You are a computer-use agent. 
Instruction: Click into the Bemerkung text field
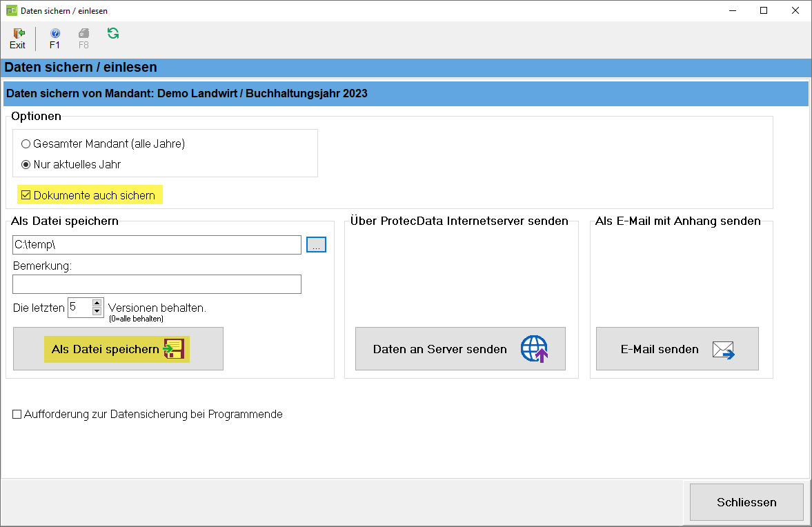coord(157,284)
